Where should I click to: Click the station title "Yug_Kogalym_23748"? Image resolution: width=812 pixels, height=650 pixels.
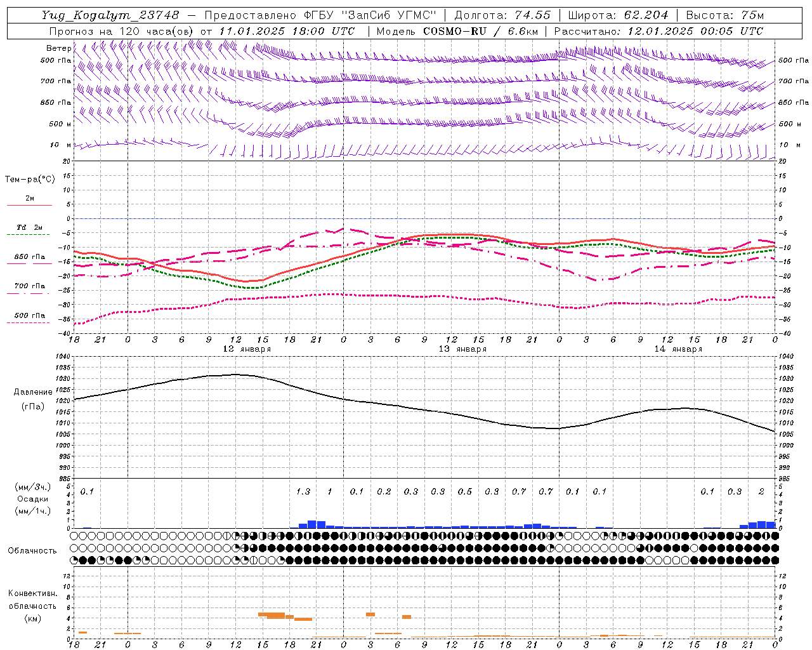point(110,15)
